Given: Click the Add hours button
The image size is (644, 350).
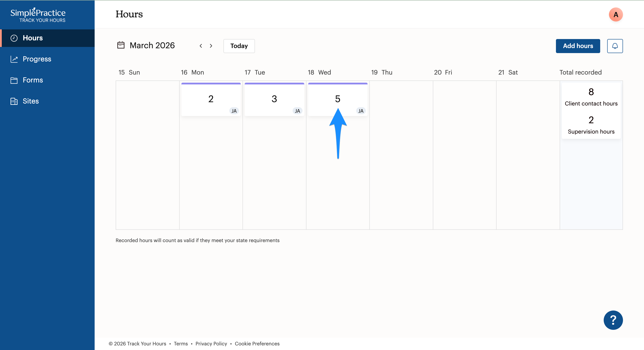Looking at the screenshot, I should [x=578, y=46].
